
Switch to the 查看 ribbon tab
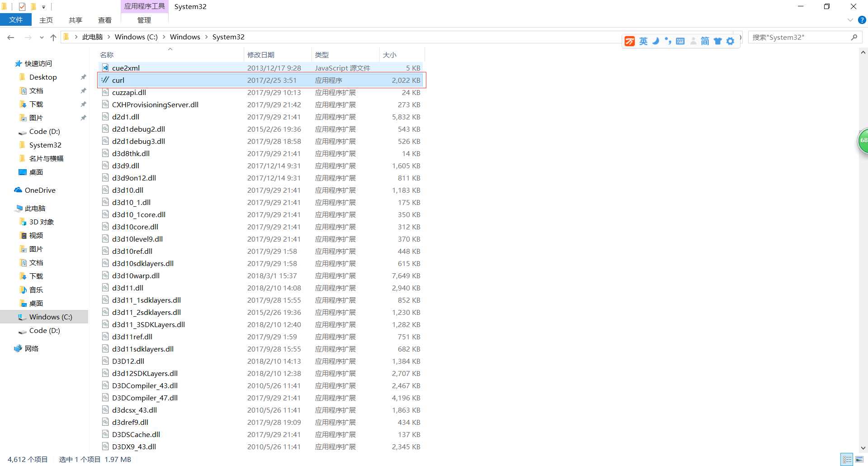(x=105, y=20)
